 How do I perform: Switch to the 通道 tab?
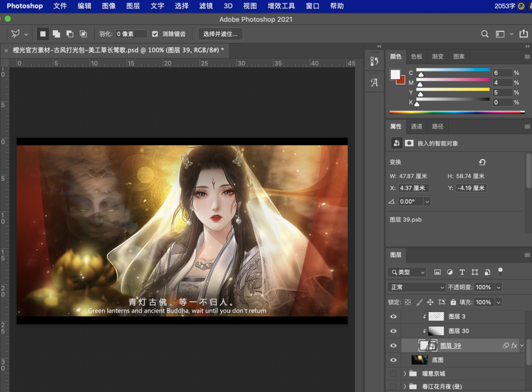click(x=417, y=127)
